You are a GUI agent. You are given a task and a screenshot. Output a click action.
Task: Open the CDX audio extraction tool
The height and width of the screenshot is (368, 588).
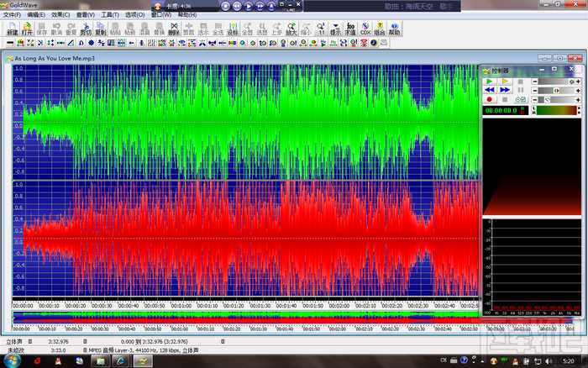pyautogui.click(x=365, y=29)
